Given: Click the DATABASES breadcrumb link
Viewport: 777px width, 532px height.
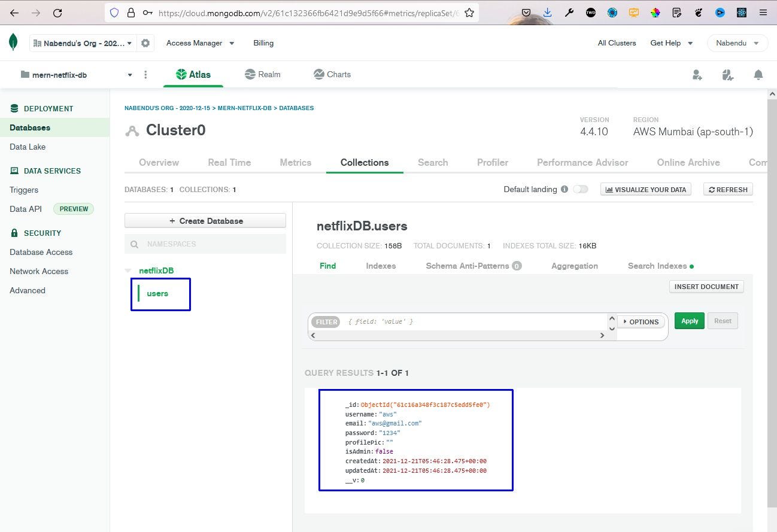Looking at the screenshot, I should coord(296,108).
